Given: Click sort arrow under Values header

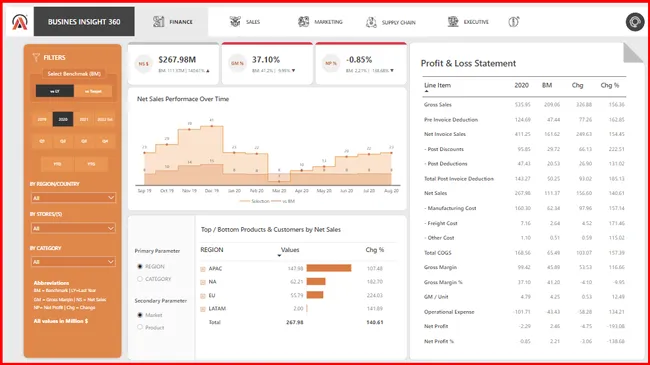Looking at the screenshot, I should click(279, 256).
